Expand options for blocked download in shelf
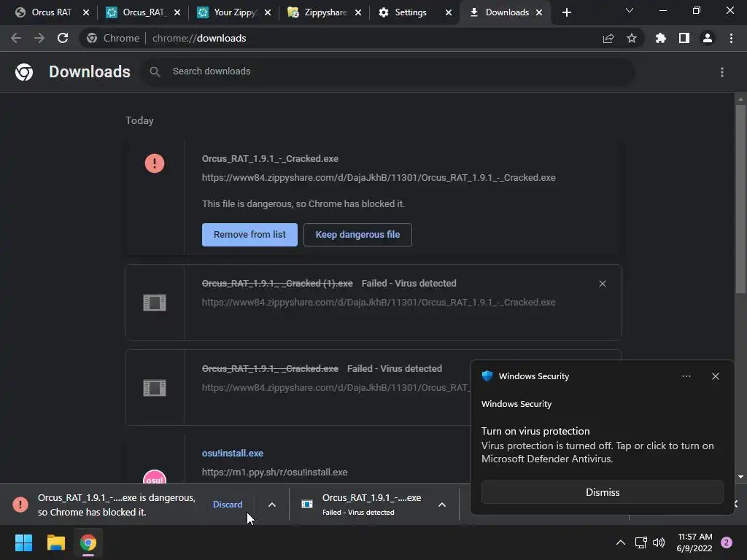This screenshot has width=747, height=560. 272,505
